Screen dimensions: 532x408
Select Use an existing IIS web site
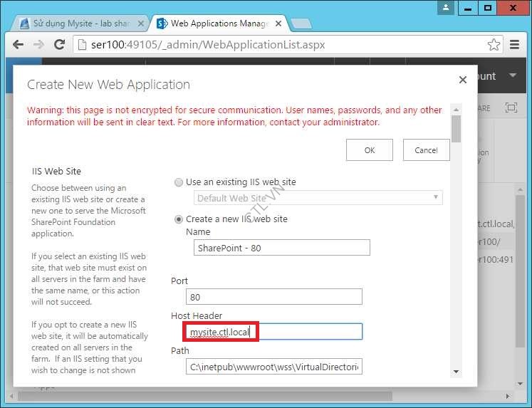click(x=179, y=182)
